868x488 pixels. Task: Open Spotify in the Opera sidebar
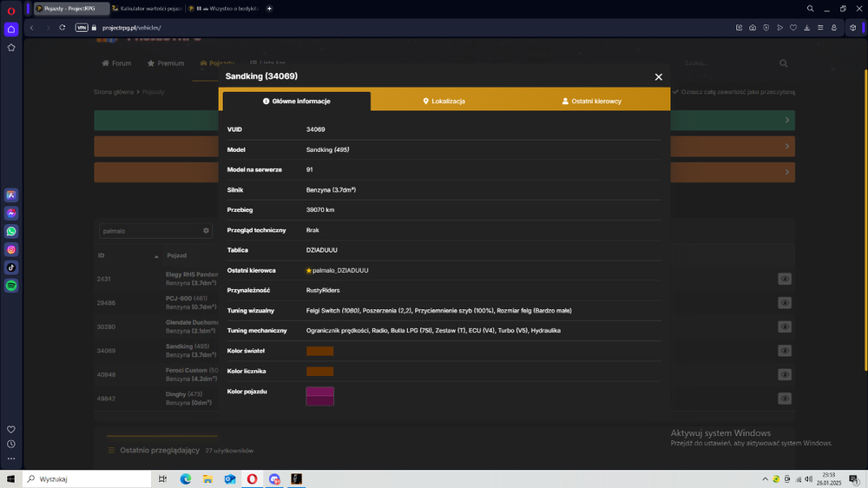[11, 286]
